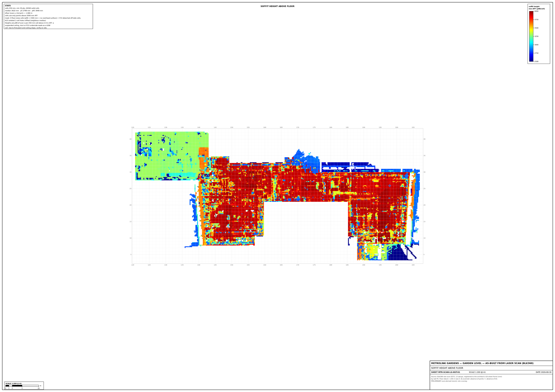Click the 'm' unit label beside the scale bar

(40, 386)
